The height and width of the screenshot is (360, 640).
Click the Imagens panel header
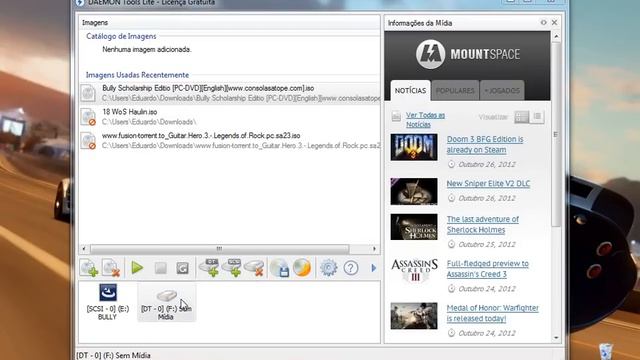coord(230,22)
